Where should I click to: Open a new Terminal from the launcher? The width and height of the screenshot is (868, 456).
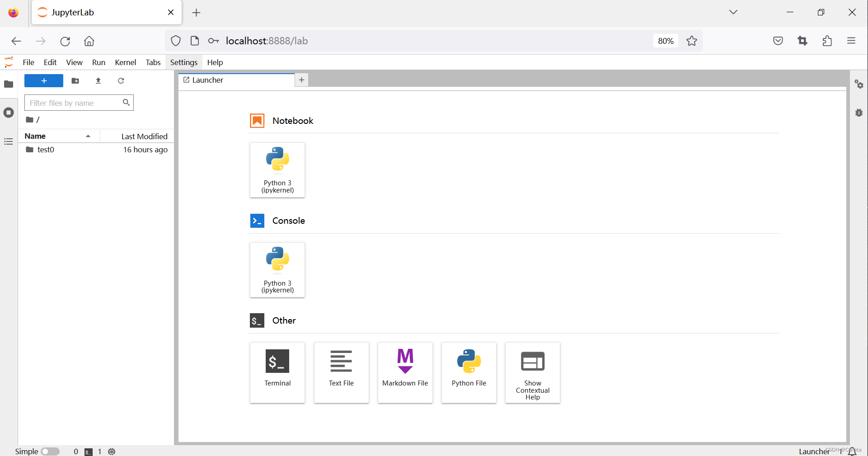(277, 372)
